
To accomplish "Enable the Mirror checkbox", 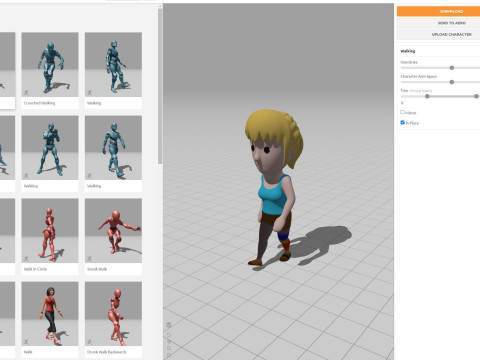I will coord(402,112).
